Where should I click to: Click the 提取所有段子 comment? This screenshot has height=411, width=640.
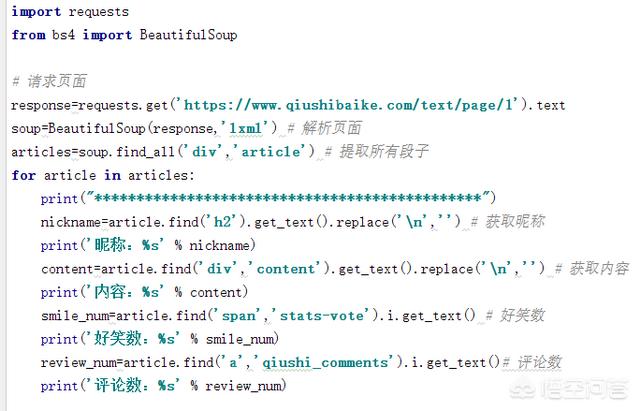tap(376, 151)
